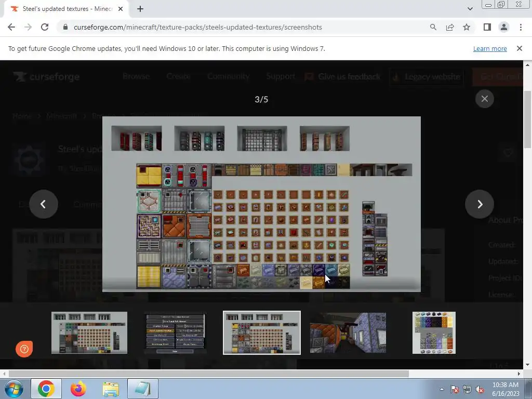The width and height of the screenshot is (532, 399).
Task: Show the previous screenshot
Action: [x=44, y=204]
